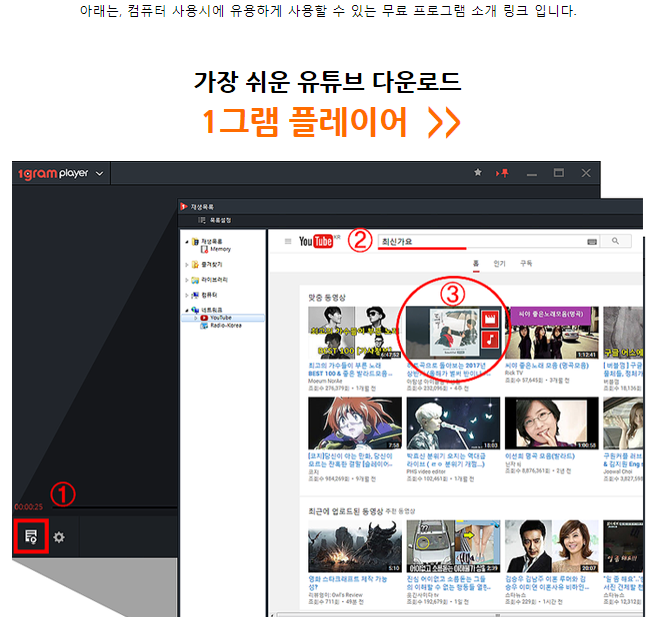Click the 영화 스타크래프트 제작 가능성 title link
Viewport: 671px width, 635px height.
[x=347, y=583]
